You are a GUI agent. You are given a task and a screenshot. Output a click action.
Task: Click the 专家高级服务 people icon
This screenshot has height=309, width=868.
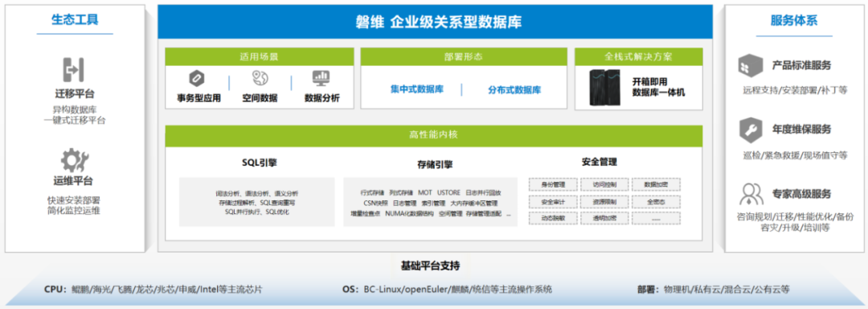click(x=751, y=195)
